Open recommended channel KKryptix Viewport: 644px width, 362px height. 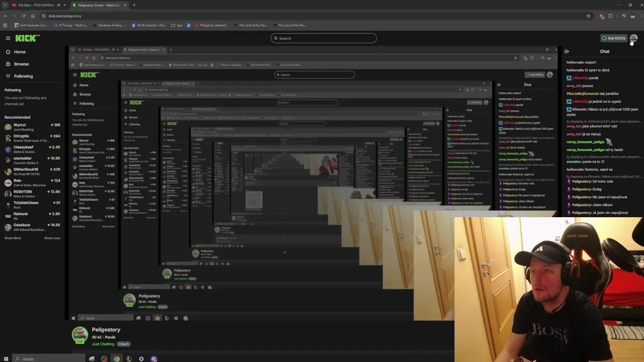pos(32,138)
